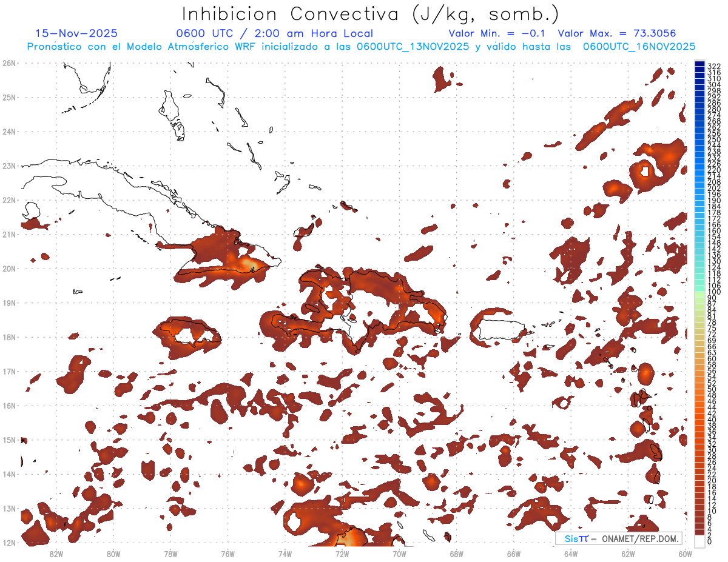Click the "74W" longitude label
This screenshot has height=562, width=728.
[x=285, y=554]
